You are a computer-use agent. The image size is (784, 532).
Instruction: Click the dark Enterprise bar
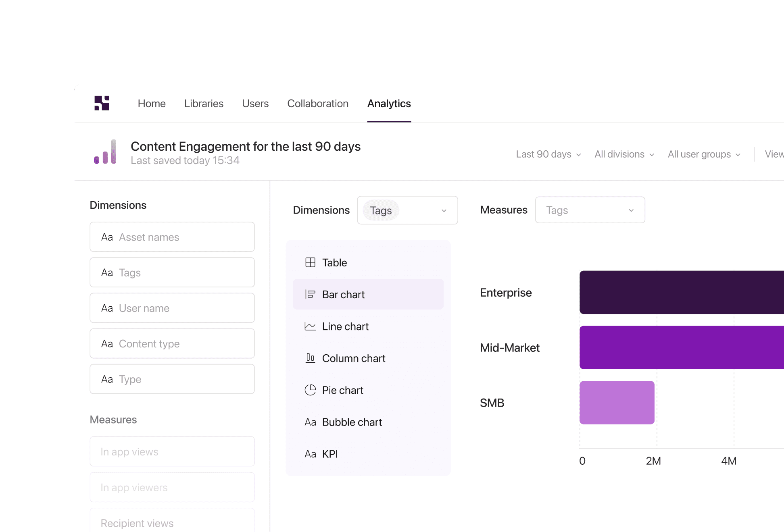(682, 292)
